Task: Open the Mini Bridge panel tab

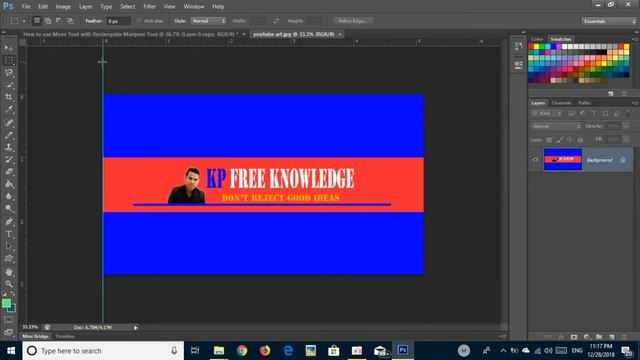Action: click(36, 336)
